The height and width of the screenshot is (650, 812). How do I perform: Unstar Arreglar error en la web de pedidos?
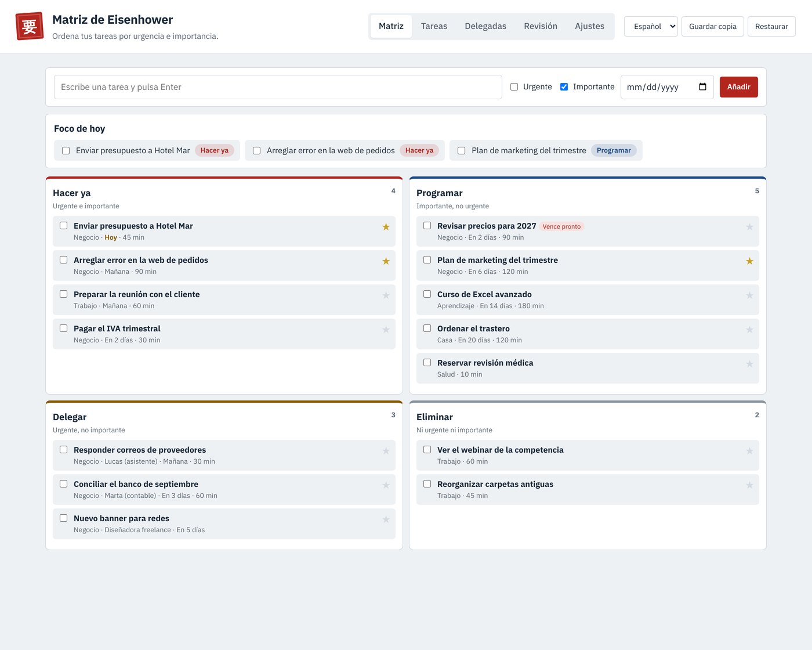click(386, 261)
